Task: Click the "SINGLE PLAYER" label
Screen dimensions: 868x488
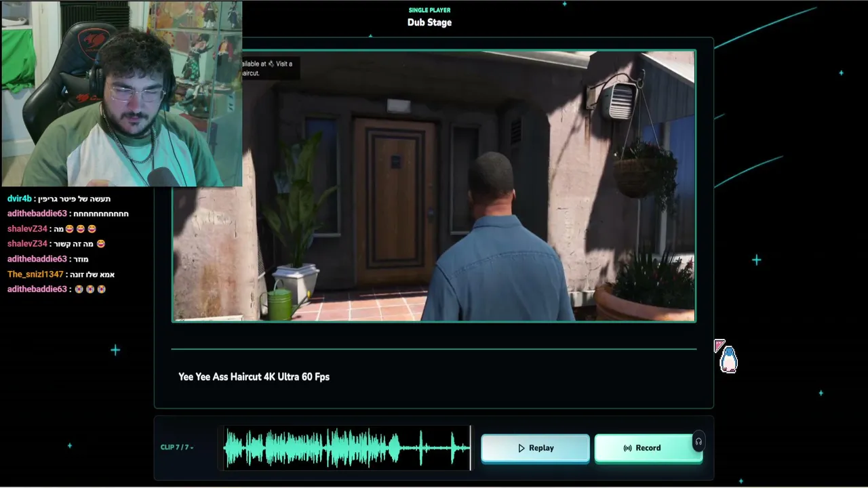Action: coord(429,10)
